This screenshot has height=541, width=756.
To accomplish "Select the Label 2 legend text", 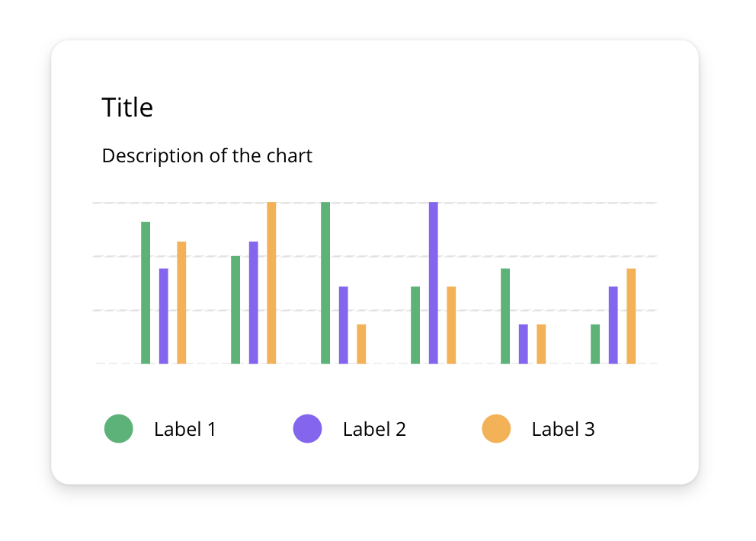I will [x=374, y=429].
